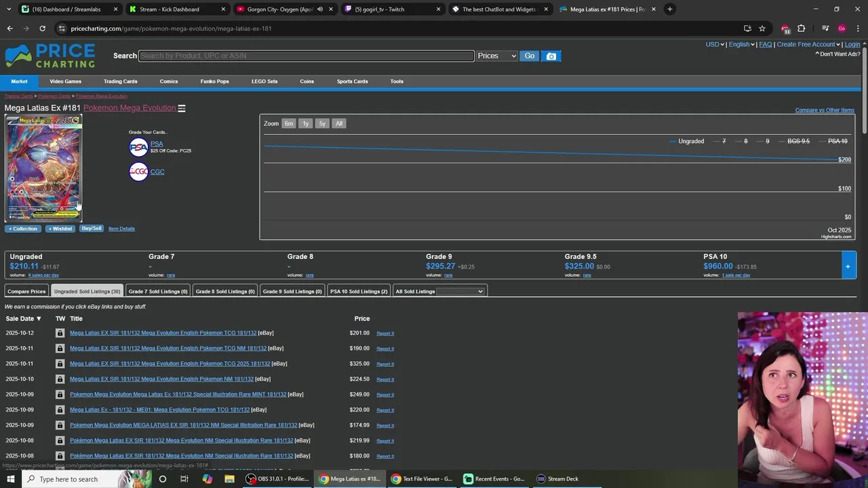Set chart zoom to 1y
868x488 pixels.
point(306,123)
